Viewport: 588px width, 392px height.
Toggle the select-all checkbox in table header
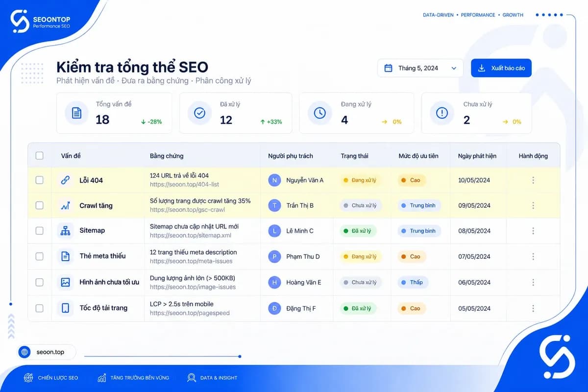[x=39, y=156]
